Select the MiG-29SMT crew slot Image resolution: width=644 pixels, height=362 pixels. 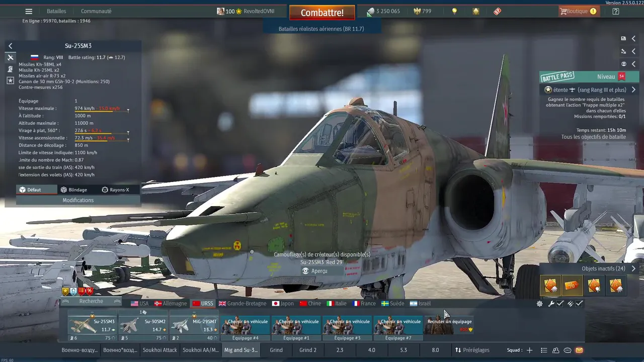click(x=194, y=325)
